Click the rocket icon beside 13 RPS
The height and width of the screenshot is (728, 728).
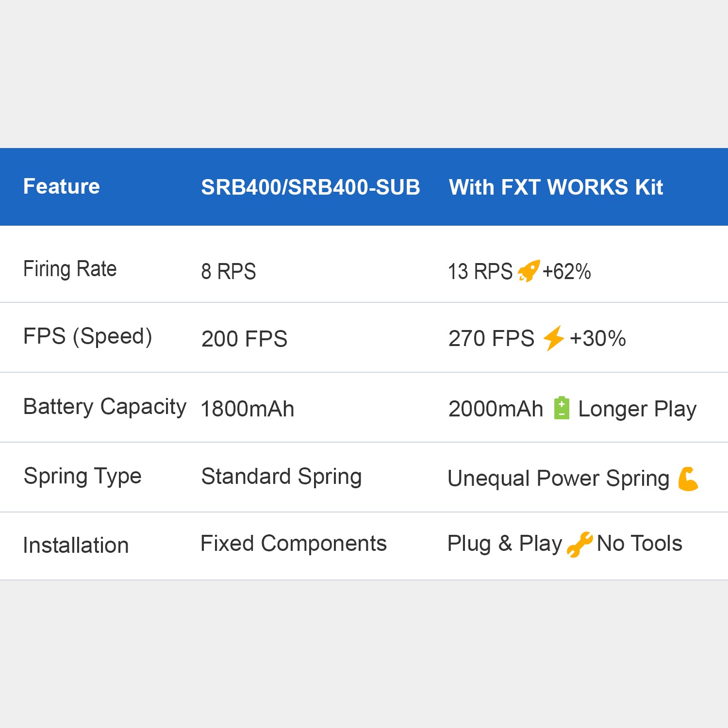pos(528,271)
